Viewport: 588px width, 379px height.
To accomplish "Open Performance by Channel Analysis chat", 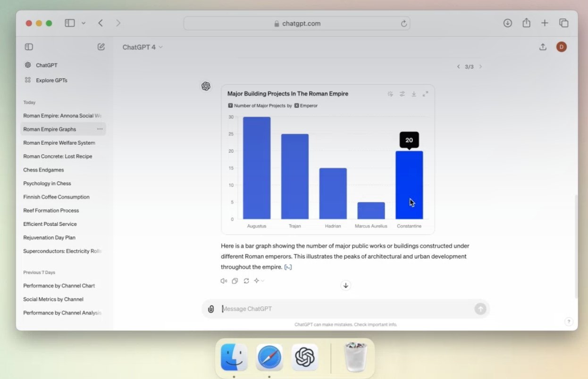I will [63, 313].
